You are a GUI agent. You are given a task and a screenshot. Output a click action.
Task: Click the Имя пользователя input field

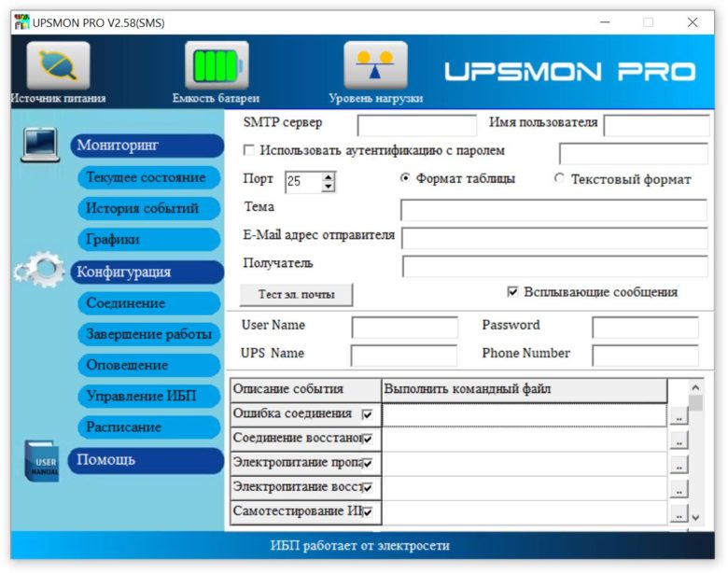click(x=656, y=125)
